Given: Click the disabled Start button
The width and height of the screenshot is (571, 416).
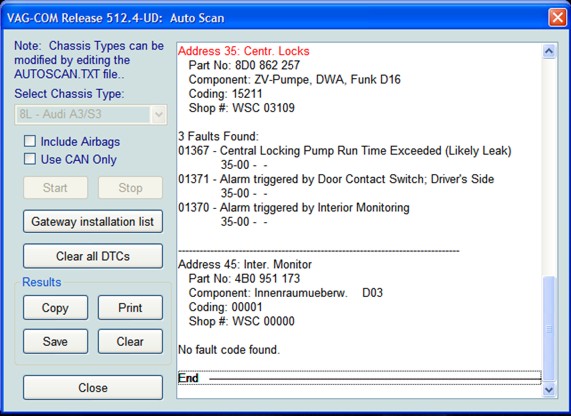Looking at the screenshot, I should [x=55, y=188].
